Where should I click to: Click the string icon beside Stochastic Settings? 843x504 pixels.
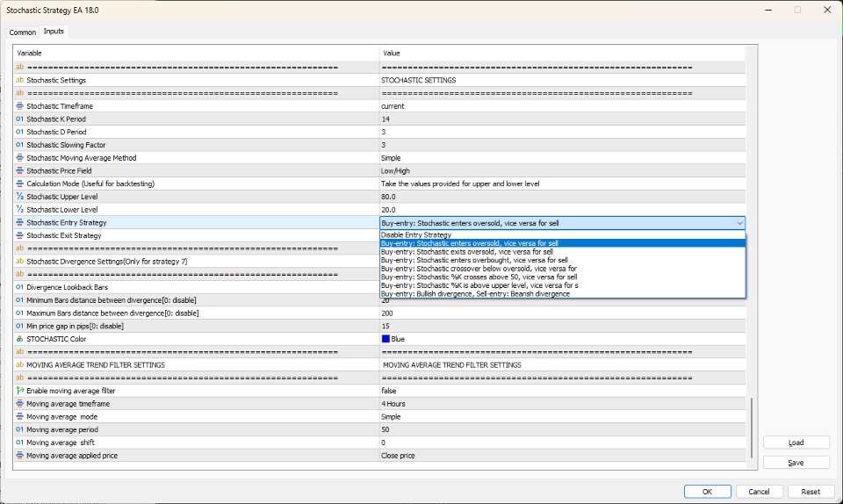(20, 80)
